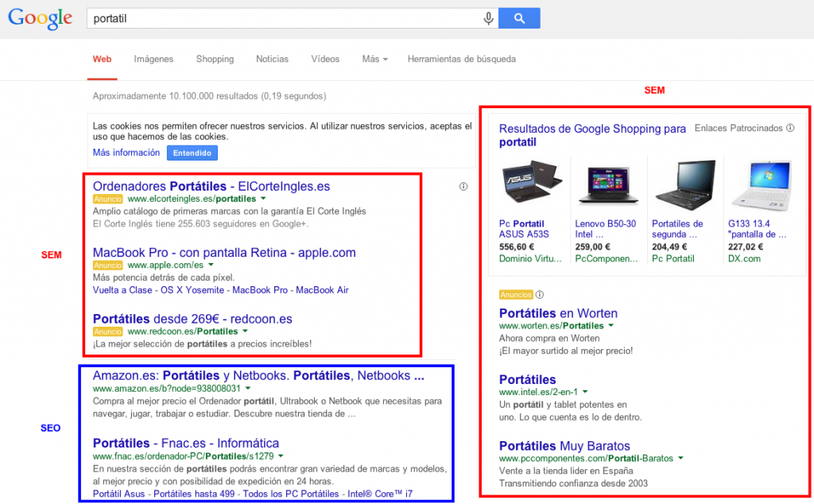
Task: Open Ordenadores Portátiles ElCorteIngles.es ad
Action: point(211,186)
